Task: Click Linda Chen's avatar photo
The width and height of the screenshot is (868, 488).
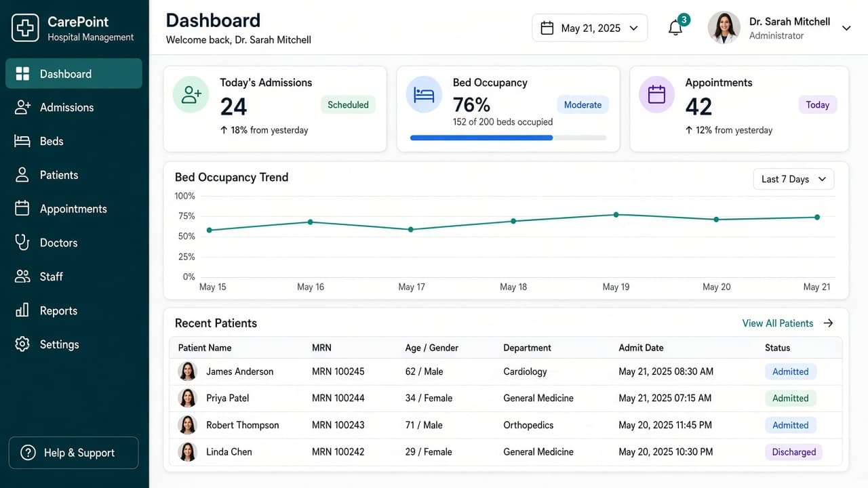Action: [x=187, y=451]
